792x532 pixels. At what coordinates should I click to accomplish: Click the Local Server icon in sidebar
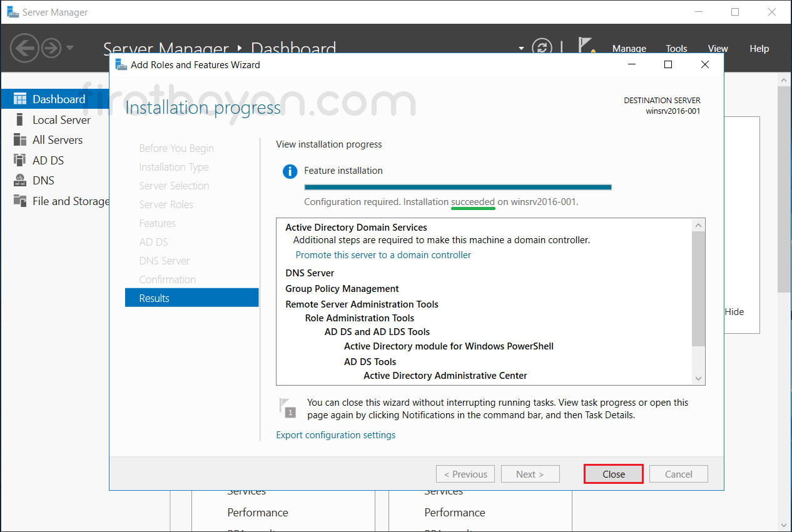click(x=20, y=119)
